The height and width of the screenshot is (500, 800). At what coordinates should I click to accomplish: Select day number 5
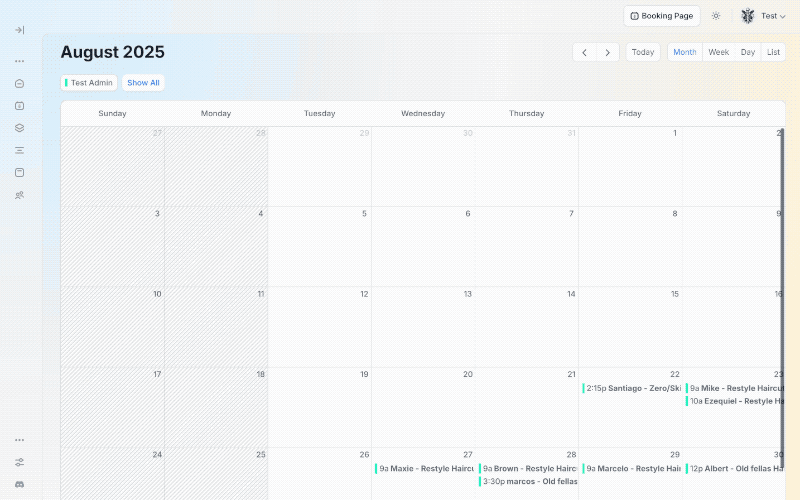(x=364, y=213)
